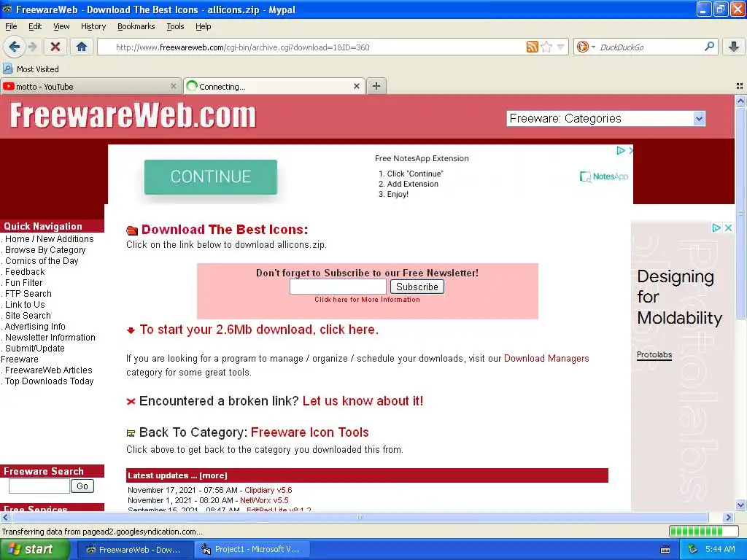The height and width of the screenshot is (560, 747).
Task: Open the Download Managers link
Action: (546, 358)
